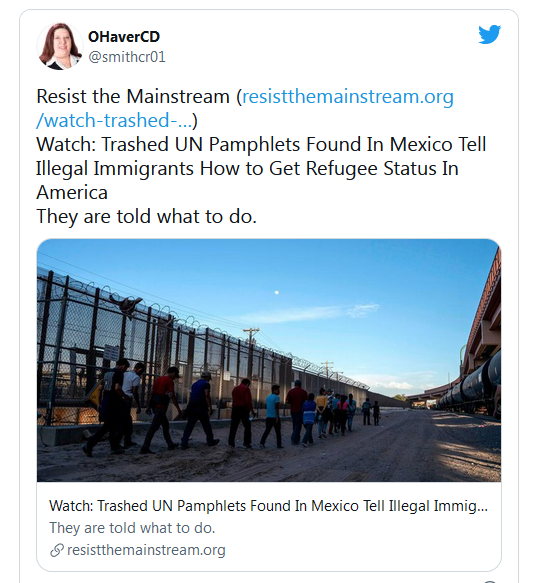The width and height of the screenshot is (533, 583).
Task: Click the blue sky area of the card image
Action: (297, 283)
